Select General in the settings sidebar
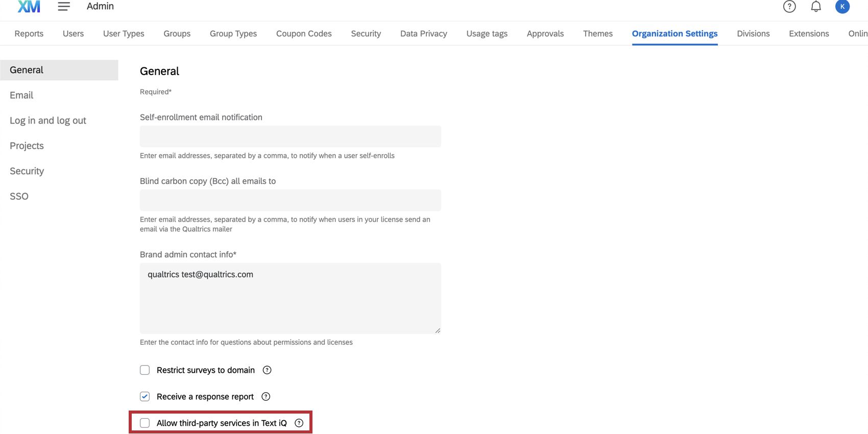The image size is (868, 434). coord(59,70)
